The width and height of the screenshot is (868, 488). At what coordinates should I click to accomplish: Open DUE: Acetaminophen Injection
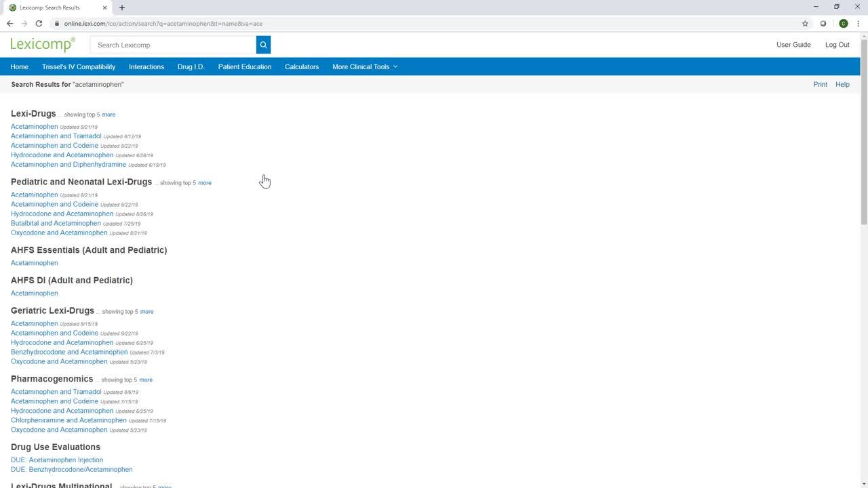coord(57,460)
